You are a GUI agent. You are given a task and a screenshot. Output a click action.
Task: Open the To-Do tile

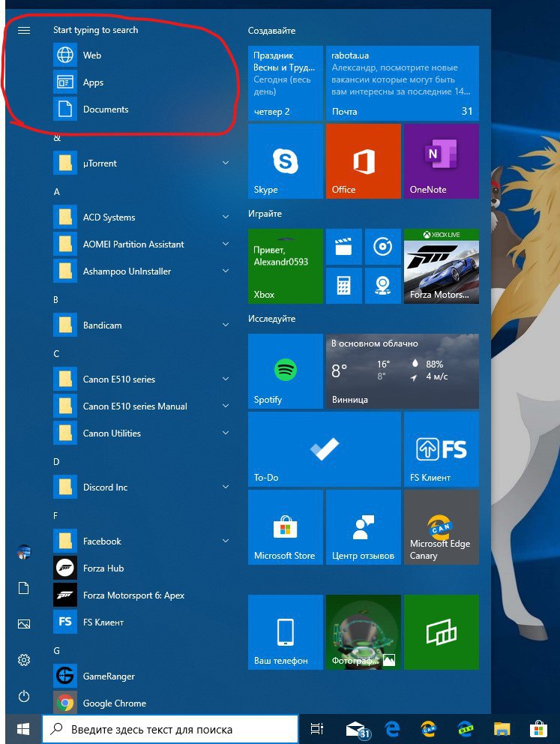point(325,449)
